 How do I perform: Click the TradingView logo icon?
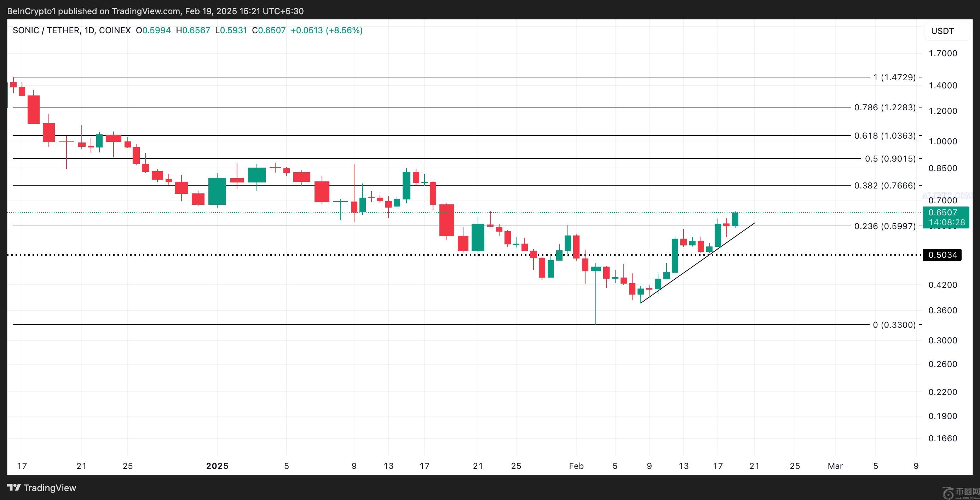pos(14,488)
